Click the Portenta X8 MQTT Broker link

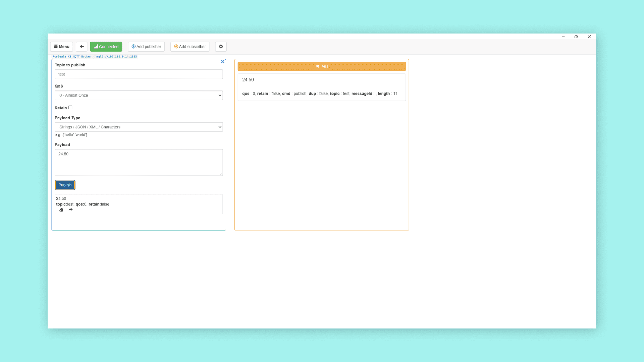tap(95, 57)
